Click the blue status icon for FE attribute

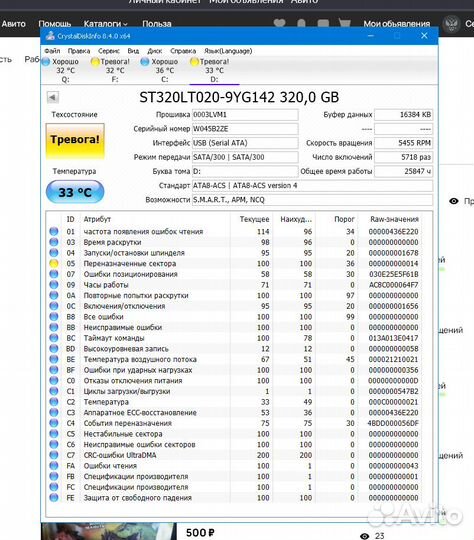54,498
